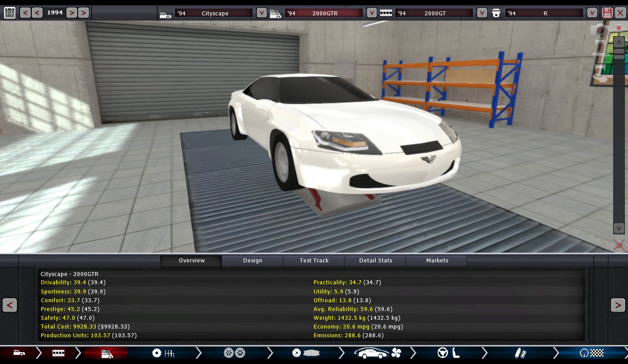Click the engine family icon beside 2000GT
Screen dimensions: 628x364
386,13
